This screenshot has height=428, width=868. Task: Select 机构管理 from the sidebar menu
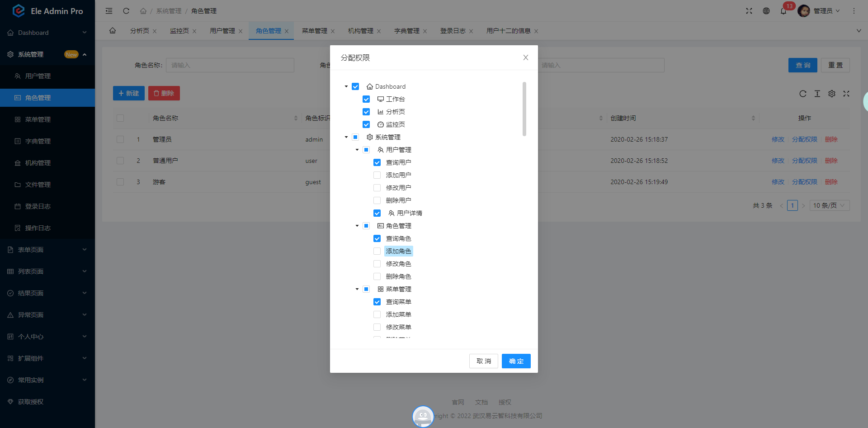[x=37, y=162]
